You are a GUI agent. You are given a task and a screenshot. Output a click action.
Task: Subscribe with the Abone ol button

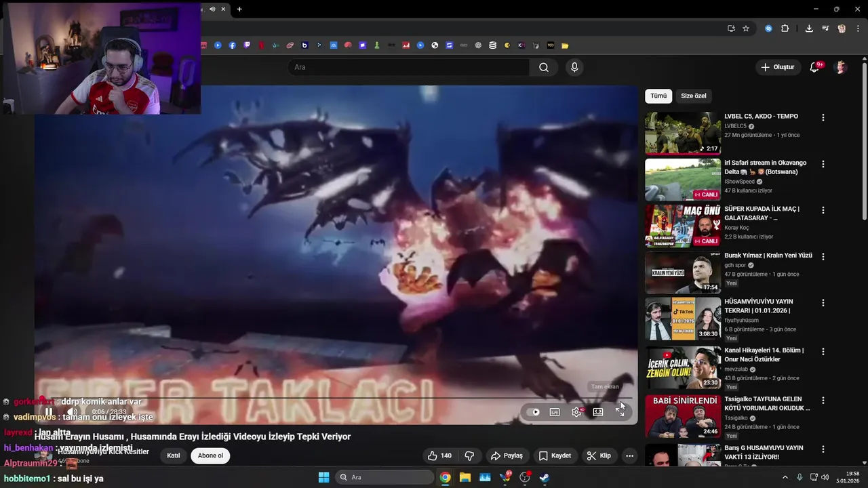210,455
